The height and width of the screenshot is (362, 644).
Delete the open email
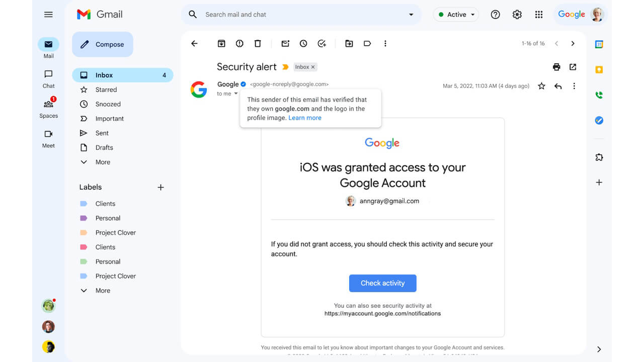258,44
